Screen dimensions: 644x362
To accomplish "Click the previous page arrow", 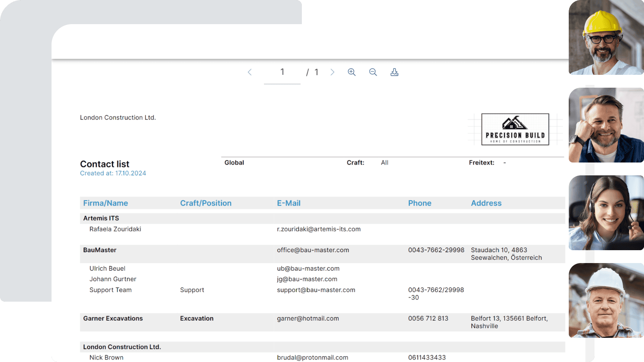I will [250, 72].
